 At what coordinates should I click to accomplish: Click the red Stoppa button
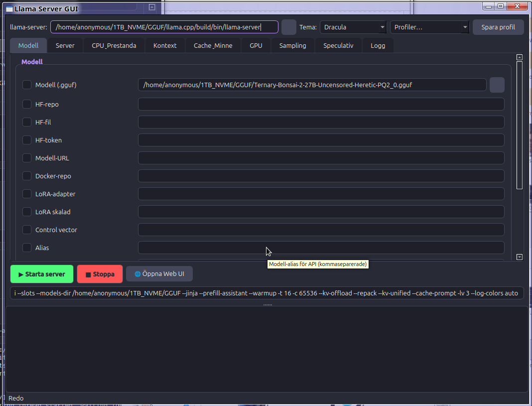pos(100,274)
